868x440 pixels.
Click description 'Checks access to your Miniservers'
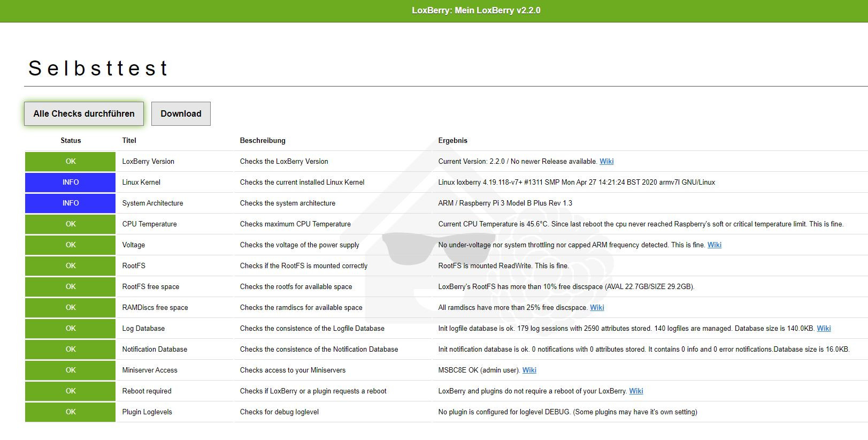[293, 370]
